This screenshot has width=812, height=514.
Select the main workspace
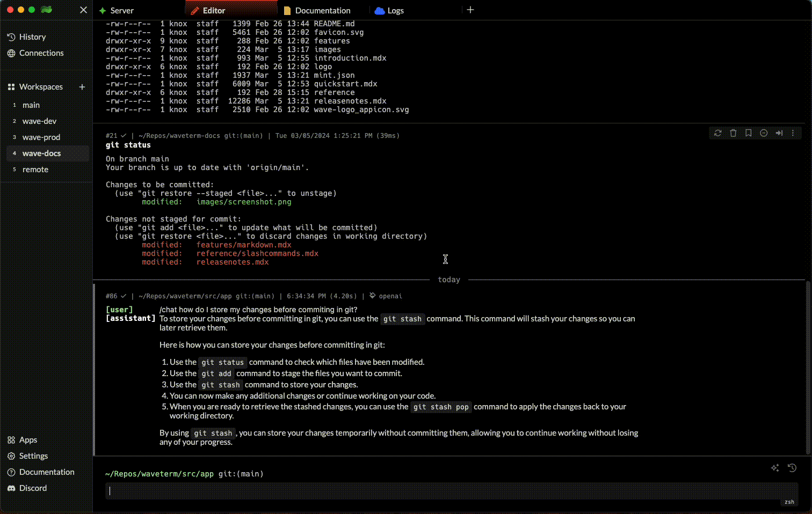point(47,105)
